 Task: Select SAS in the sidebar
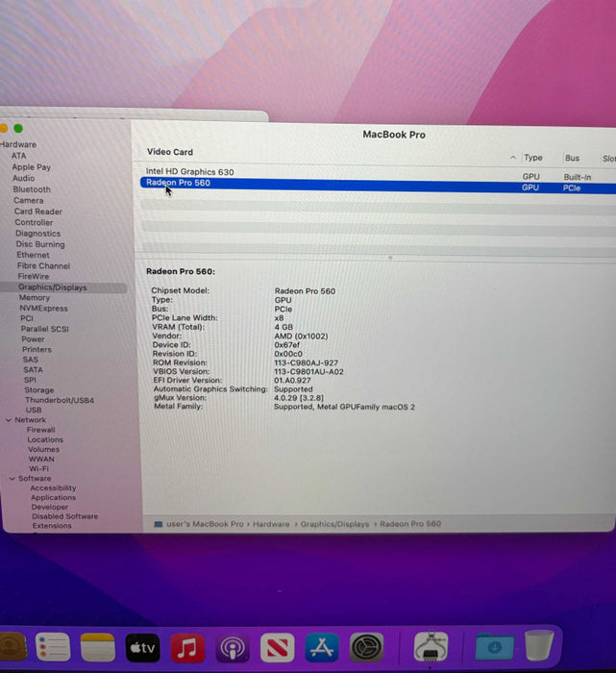[31, 360]
